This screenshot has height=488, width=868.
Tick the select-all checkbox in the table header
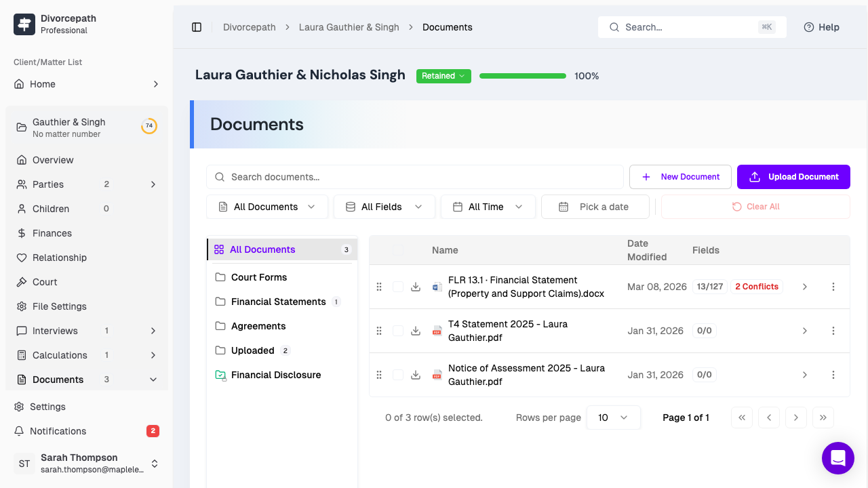pyautogui.click(x=398, y=250)
